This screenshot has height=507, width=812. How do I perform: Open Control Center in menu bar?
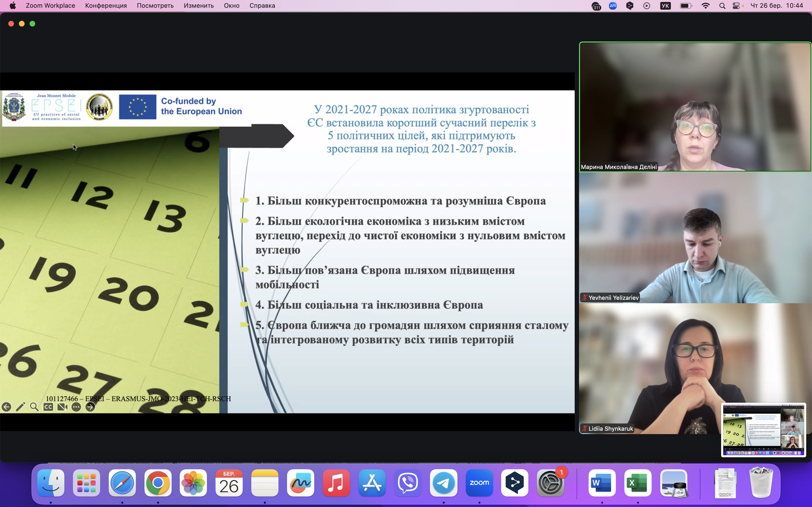736,6
